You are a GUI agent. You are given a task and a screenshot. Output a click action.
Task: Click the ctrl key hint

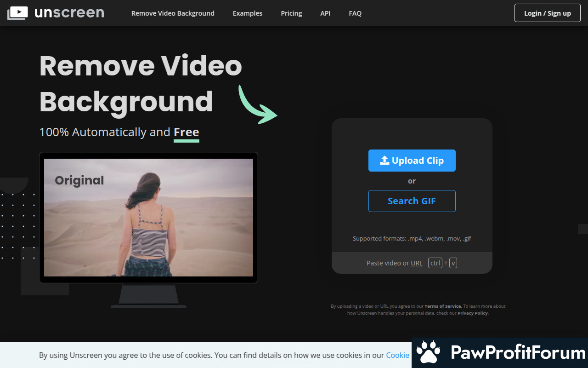coord(435,263)
